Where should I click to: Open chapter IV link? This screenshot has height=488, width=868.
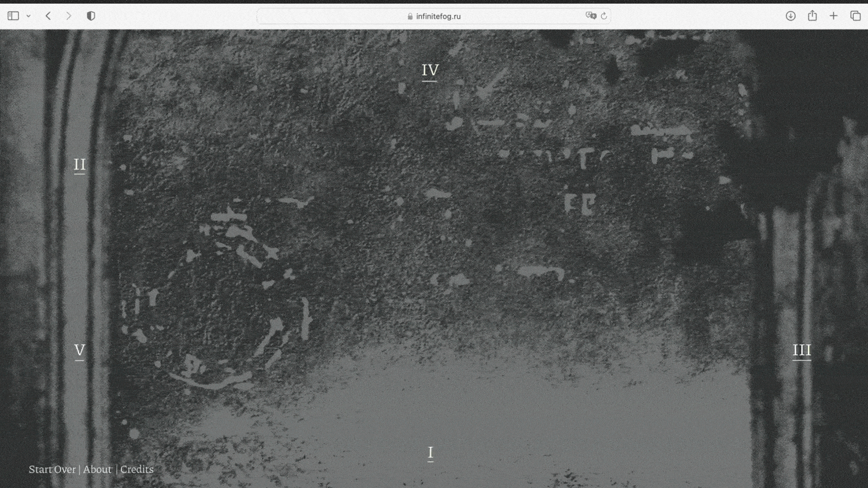(430, 70)
